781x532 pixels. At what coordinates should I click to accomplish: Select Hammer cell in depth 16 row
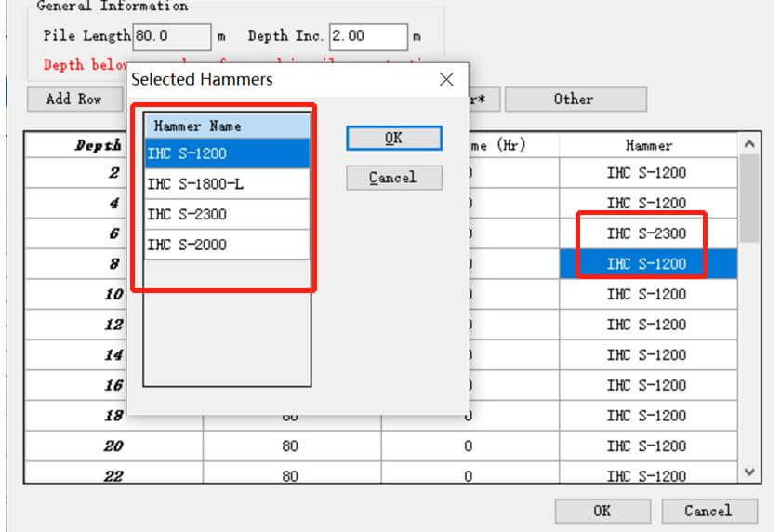(x=649, y=386)
